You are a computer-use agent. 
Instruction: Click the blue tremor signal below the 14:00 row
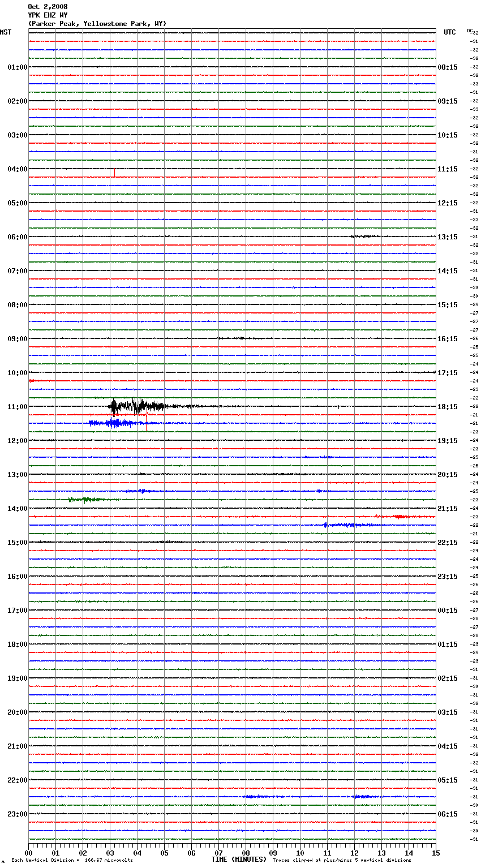(x=354, y=525)
